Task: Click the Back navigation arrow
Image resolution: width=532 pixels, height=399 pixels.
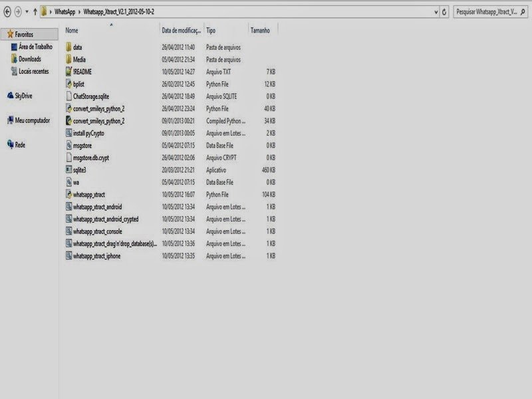Action: pyautogui.click(x=7, y=12)
